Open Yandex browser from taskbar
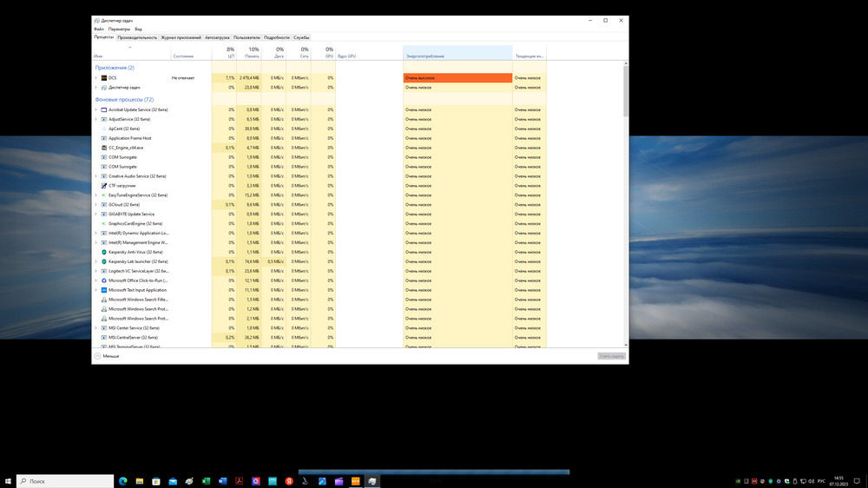This screenshot has height=488, width=868. (x=289, y=481)
